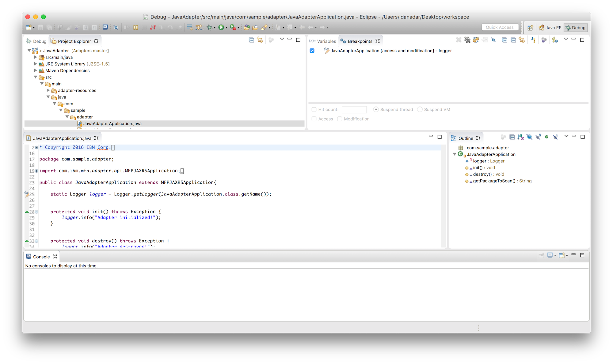
Task: Click Skip All Breakpoints in main toolbar
Action: [x=116, y=28]
